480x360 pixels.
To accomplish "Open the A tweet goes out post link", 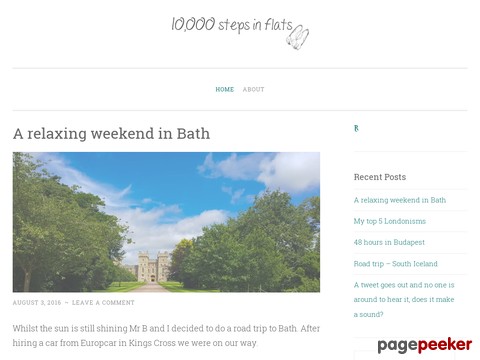I will coord(404,299).
